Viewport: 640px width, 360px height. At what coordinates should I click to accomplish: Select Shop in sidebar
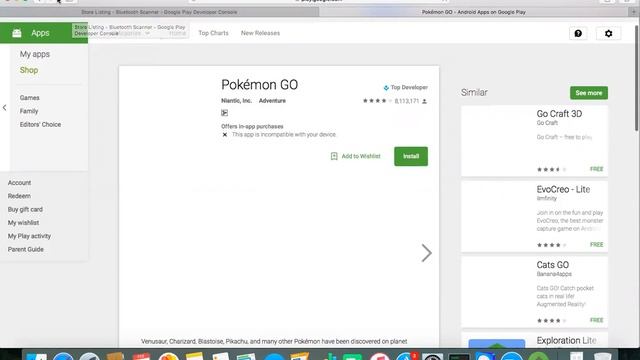point(29,70)
